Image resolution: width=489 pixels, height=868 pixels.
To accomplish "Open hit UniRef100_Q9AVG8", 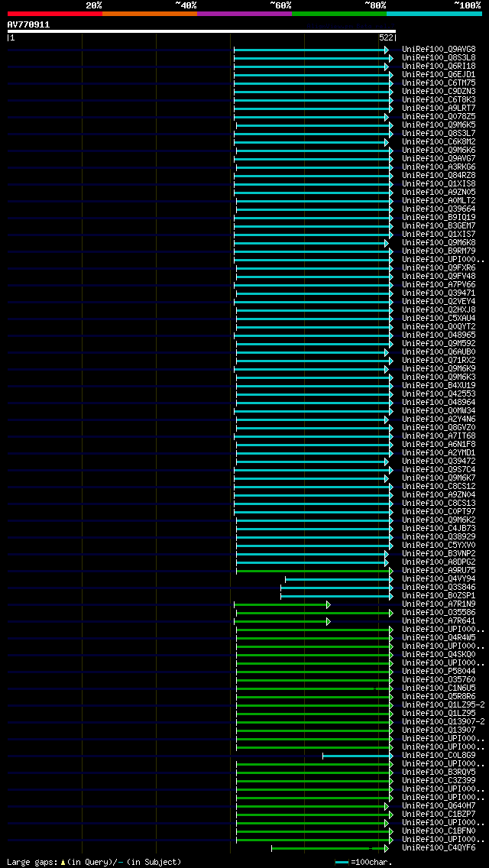I will click(439, 49).
